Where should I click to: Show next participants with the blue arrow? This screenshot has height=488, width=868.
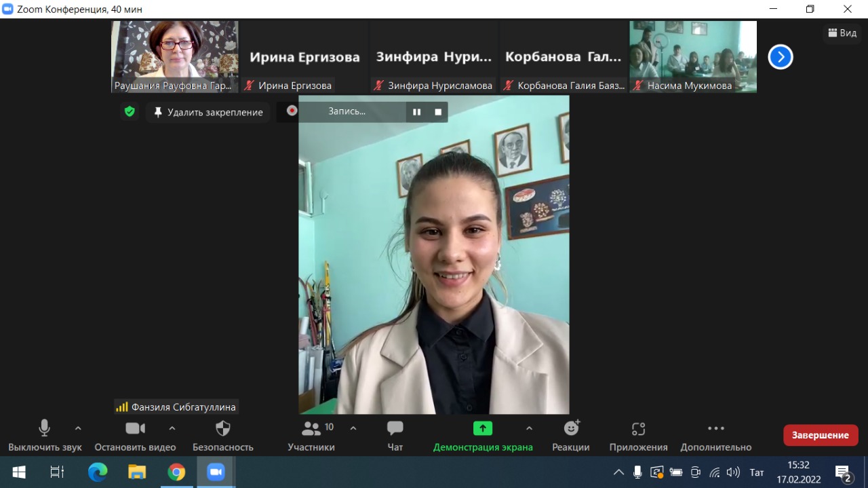point(781,57)
